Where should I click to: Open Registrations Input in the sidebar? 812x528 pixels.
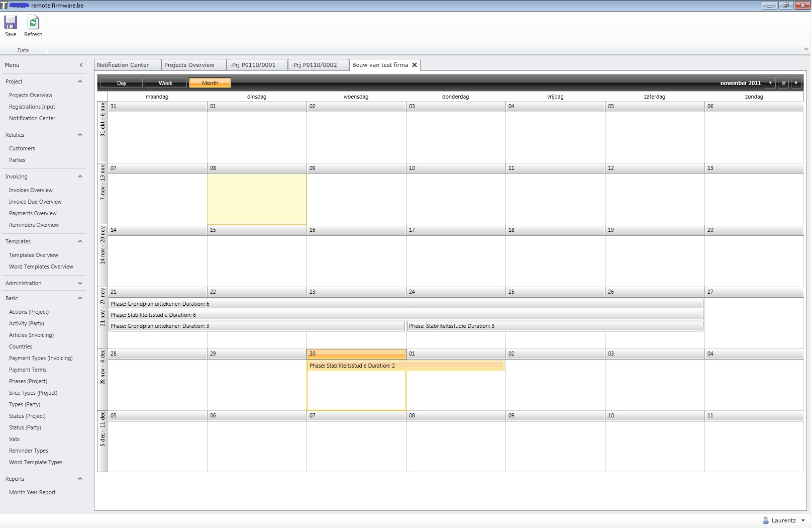32,107
